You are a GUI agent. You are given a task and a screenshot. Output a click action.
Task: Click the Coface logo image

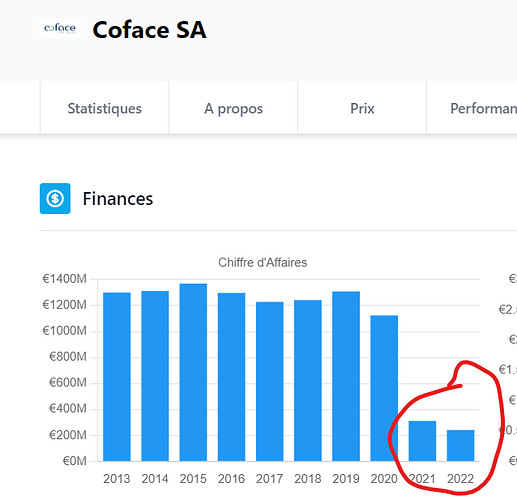coord(60,28)
